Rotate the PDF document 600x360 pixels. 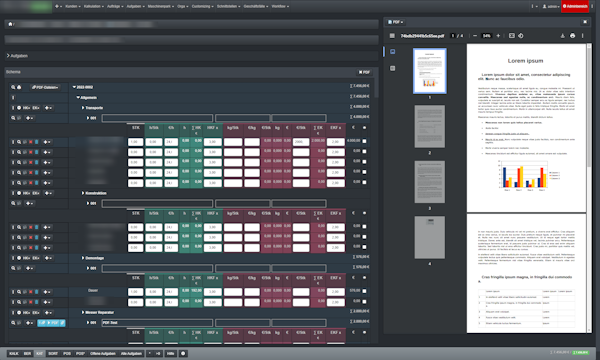[521, 36]
